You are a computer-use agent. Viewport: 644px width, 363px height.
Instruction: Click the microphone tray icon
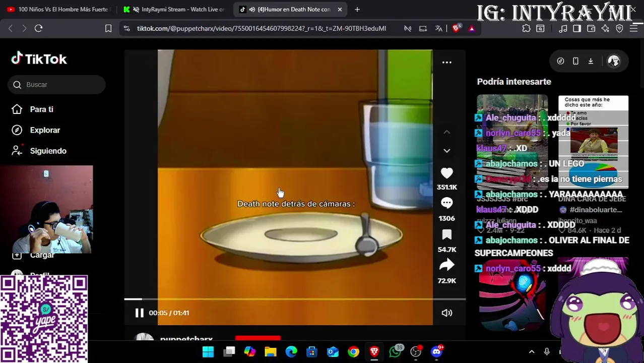547,351
